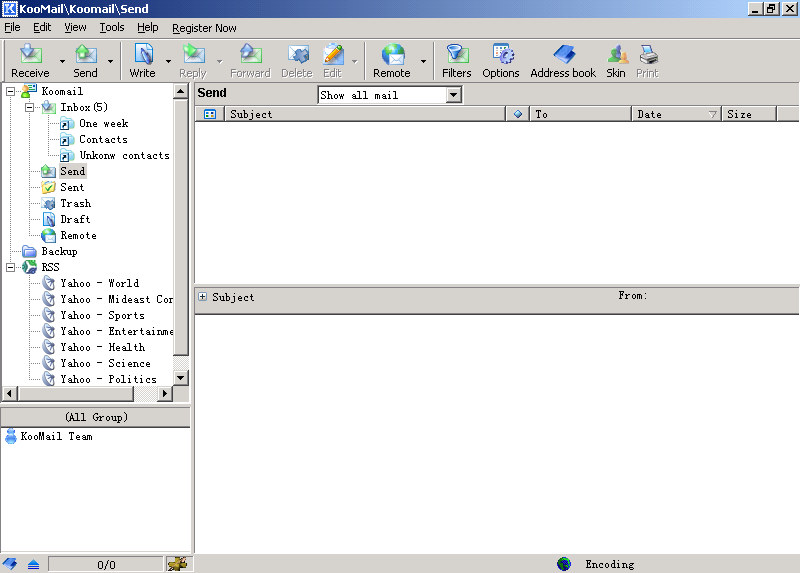Select the Koomail account node

click(62, 91)
